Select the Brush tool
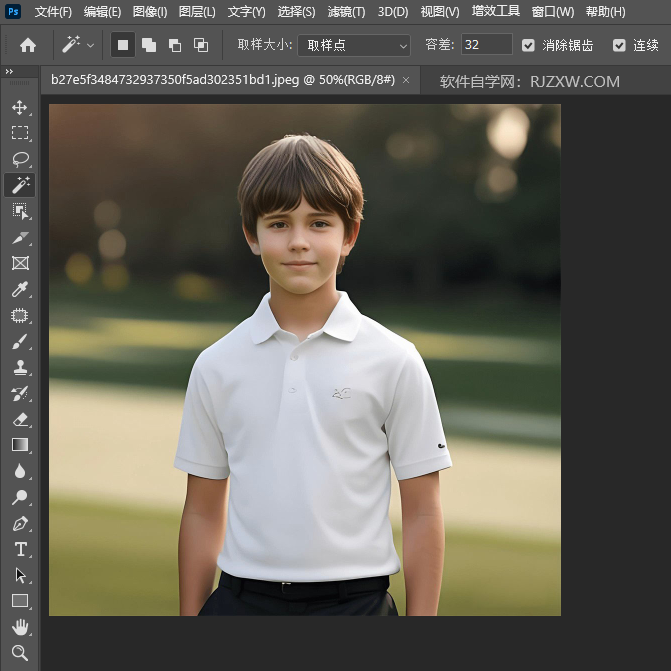 (x=20, y=342)
